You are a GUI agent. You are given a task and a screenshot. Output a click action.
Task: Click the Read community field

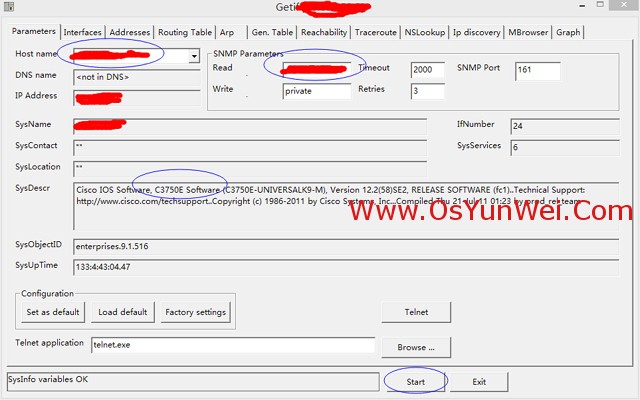pos(316,69)
